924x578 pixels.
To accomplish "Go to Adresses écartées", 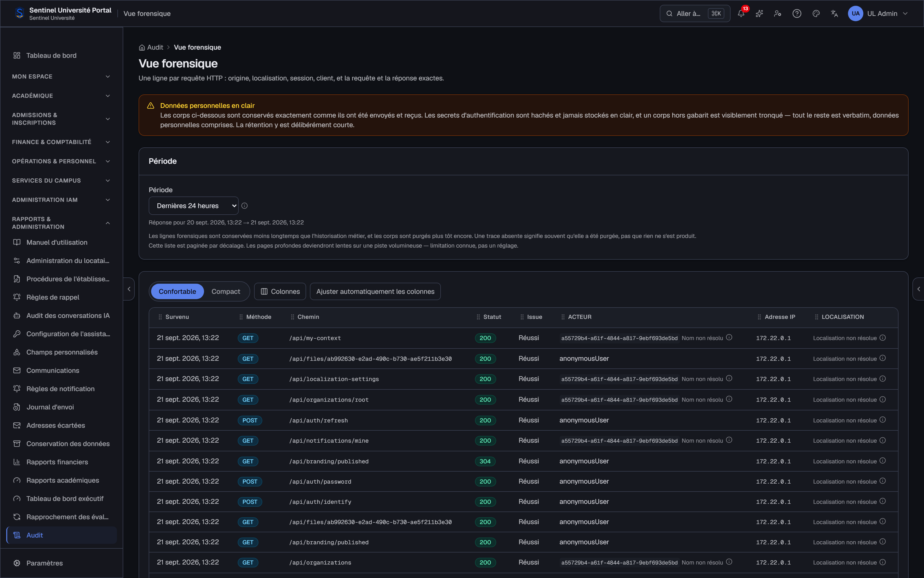I will coord(62,426).
